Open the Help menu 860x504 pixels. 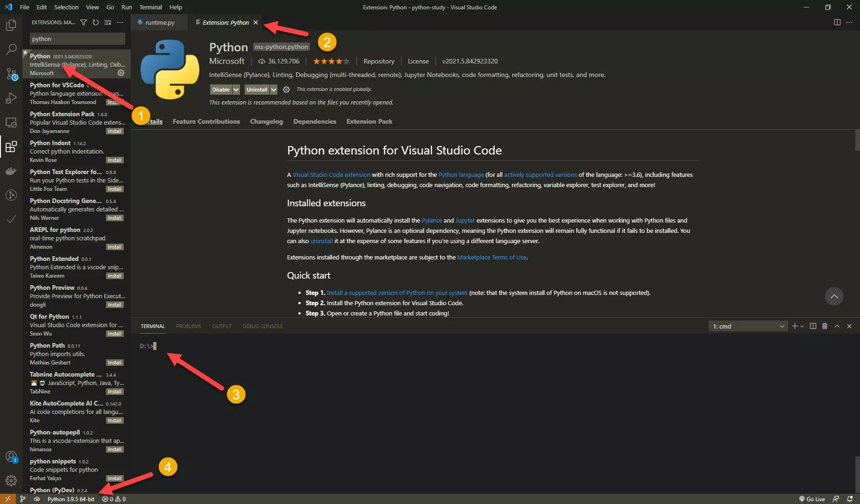click(176, 7)
